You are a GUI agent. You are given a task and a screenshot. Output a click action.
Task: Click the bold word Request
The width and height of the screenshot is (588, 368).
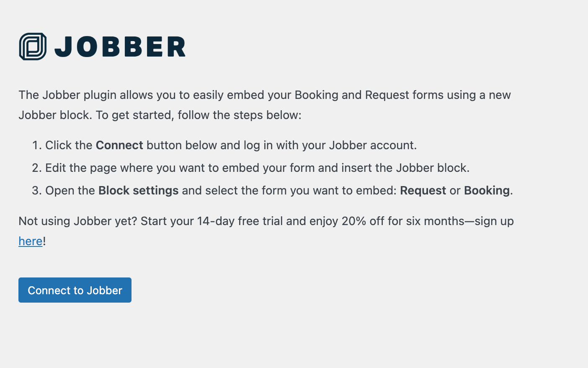423,190
